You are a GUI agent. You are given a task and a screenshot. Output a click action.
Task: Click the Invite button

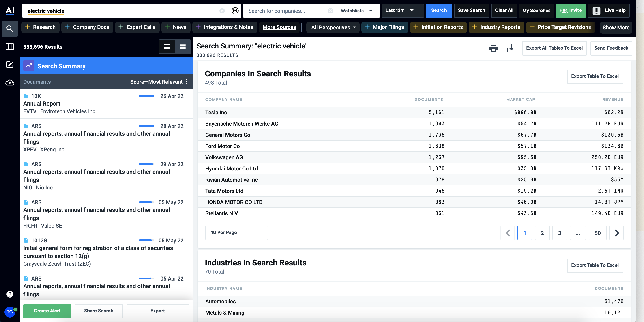pos(571,11)
